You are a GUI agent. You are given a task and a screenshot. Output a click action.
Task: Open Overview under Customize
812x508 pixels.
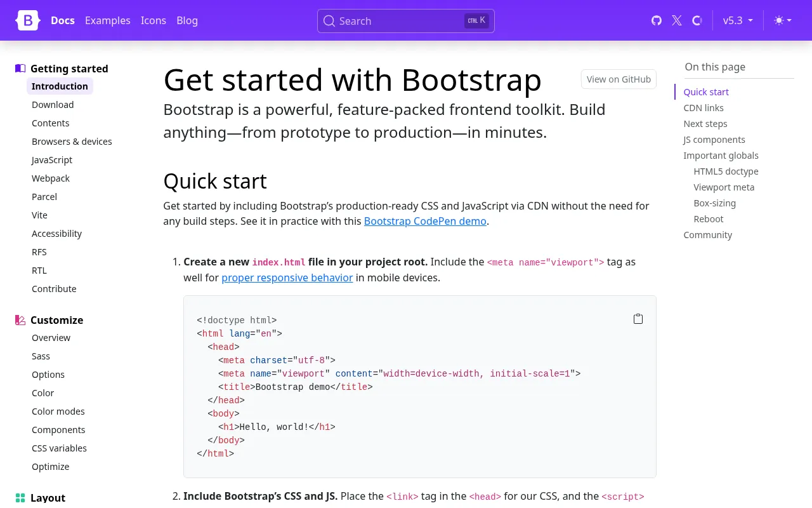[51, 338]
